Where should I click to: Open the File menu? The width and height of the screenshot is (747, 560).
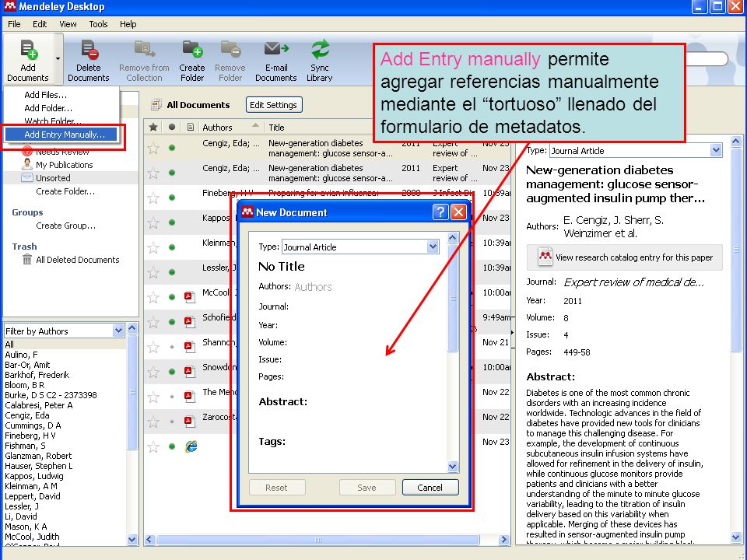click(14, 24)
